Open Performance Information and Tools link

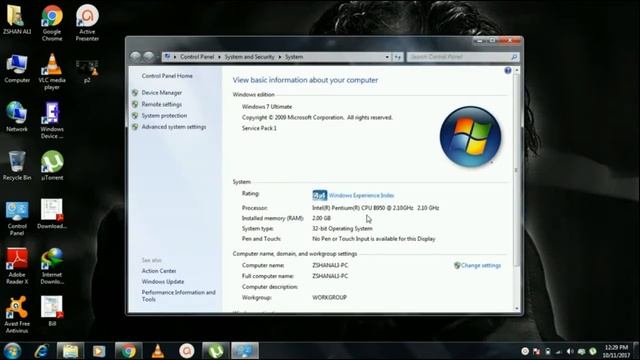click(x=178, y=296)
